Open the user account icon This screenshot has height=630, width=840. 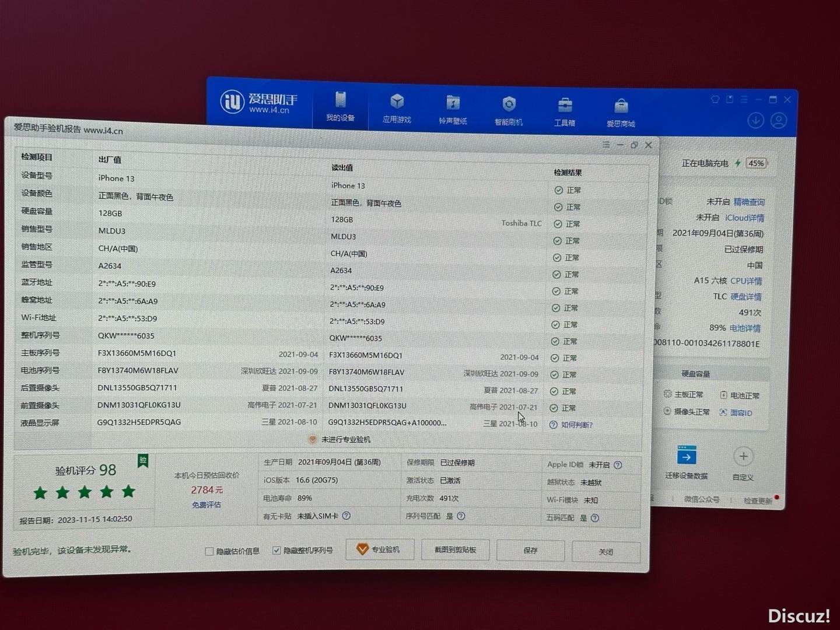point(779,121)
